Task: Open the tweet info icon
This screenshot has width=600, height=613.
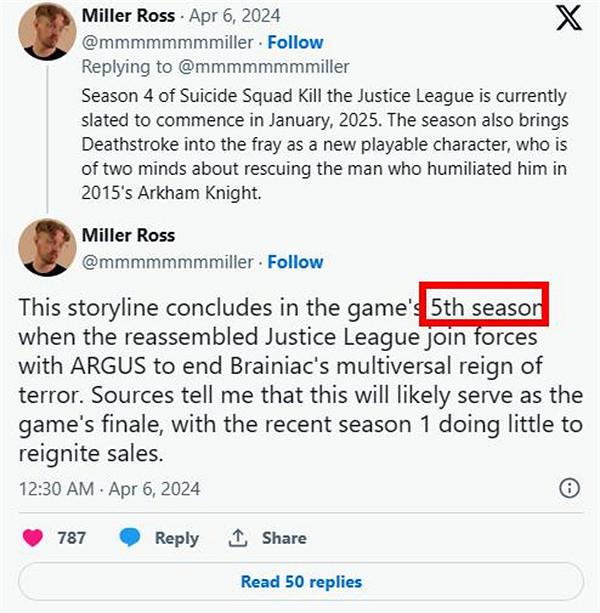Action: 569,488
